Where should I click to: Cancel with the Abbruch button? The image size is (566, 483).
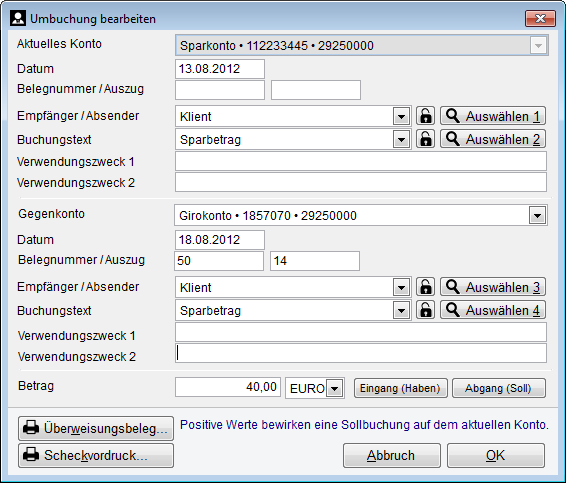tap(392, 456)
